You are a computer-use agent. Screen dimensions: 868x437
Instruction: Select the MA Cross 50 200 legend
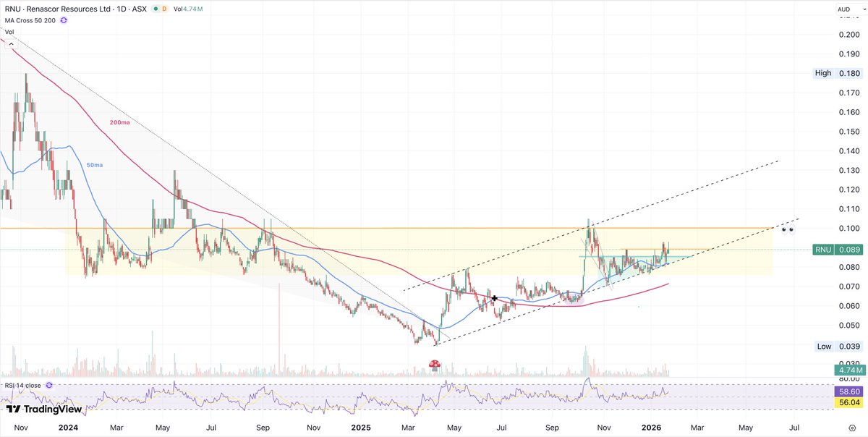click(x=31, y=20)
